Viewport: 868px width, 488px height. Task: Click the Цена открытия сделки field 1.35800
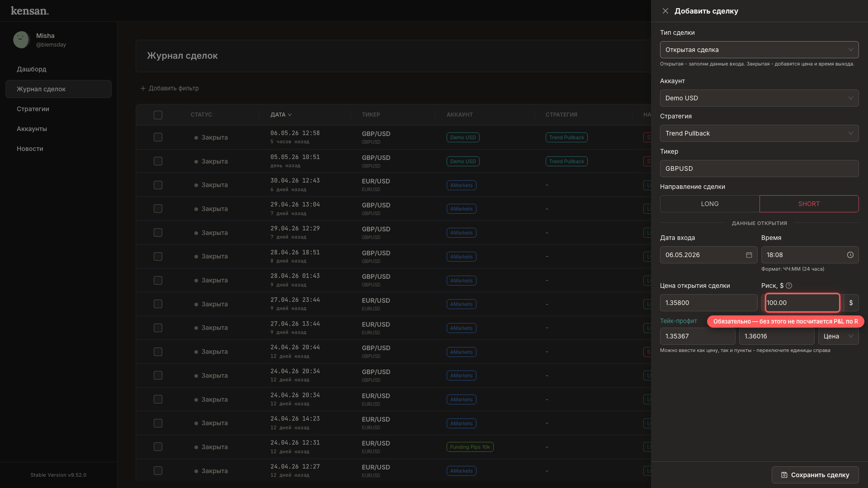pos(708,303)
